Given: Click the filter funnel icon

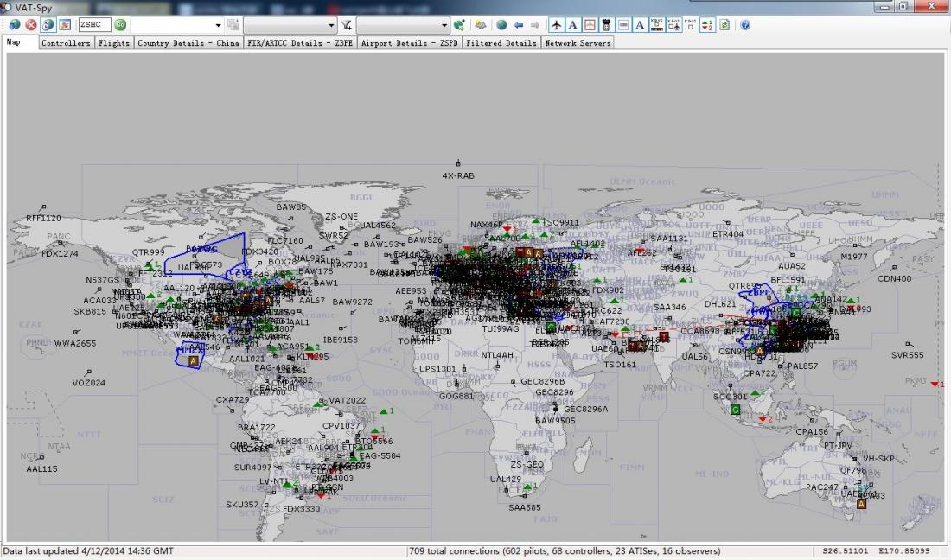Looking at the screenshot, I should (x=347, y=25).
